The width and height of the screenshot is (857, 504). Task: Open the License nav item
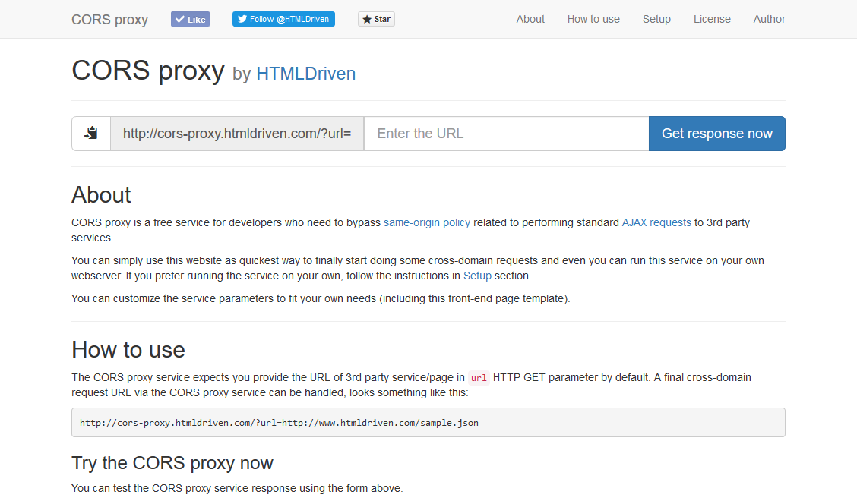[x=712, y=19]
